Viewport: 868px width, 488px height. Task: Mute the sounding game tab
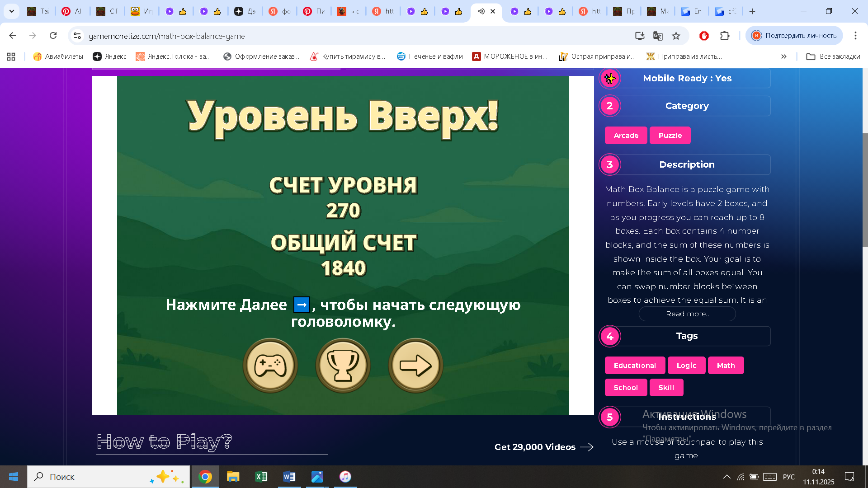point(481,12)
